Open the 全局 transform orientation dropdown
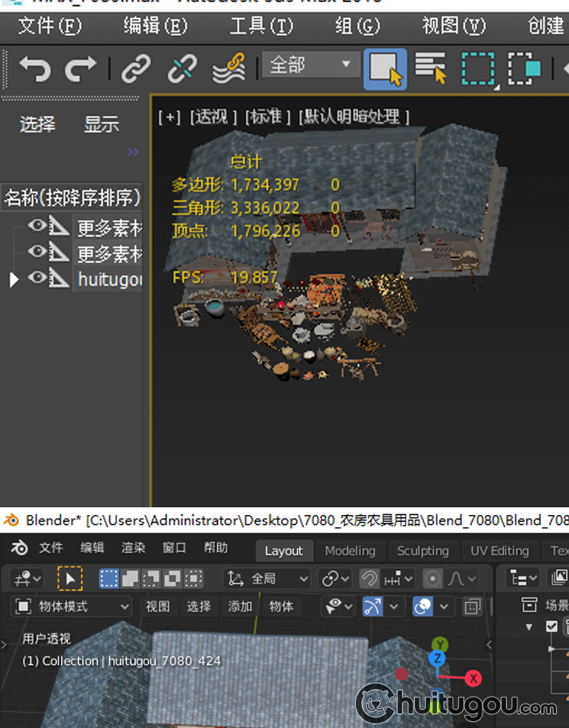569x728 pixels. 268,579
